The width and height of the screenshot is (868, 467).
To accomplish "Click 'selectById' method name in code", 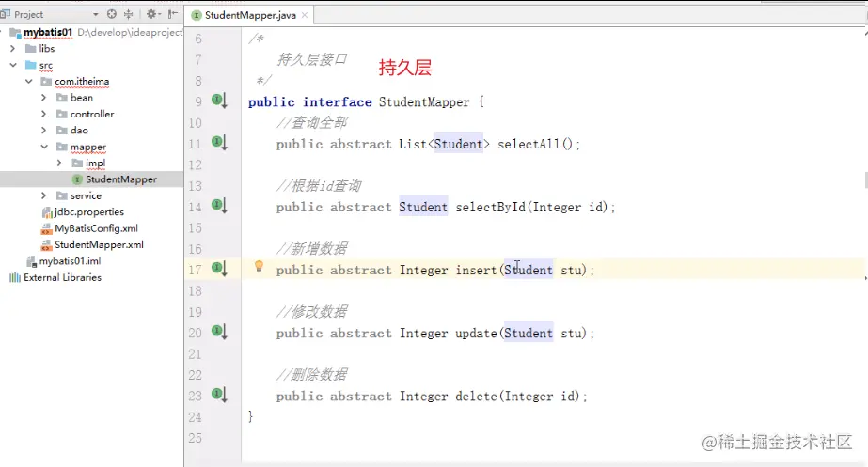I will click(491, 207).
